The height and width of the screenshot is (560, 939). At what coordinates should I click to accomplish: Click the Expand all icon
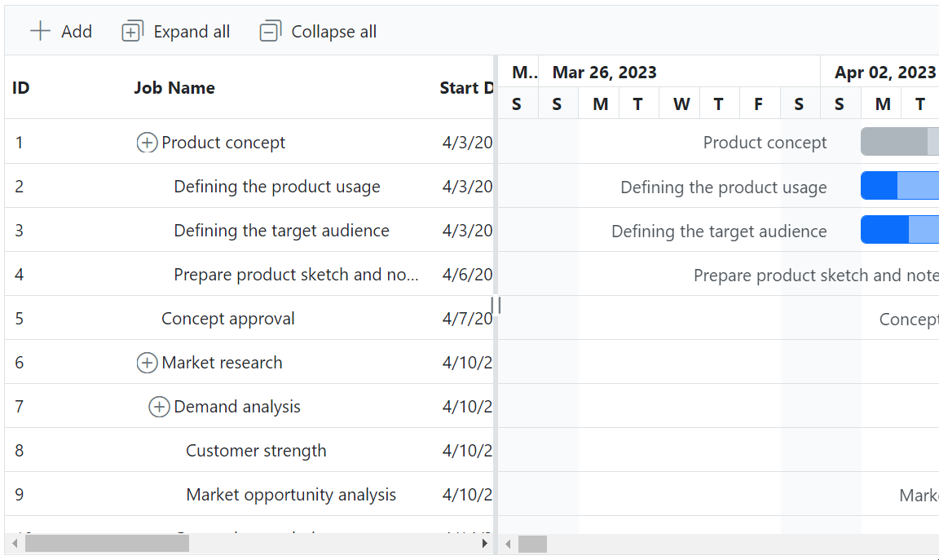132,32
